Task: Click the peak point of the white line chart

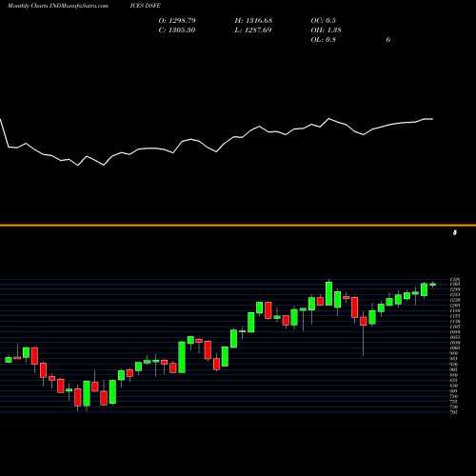Action: click(x=328, y=118)
